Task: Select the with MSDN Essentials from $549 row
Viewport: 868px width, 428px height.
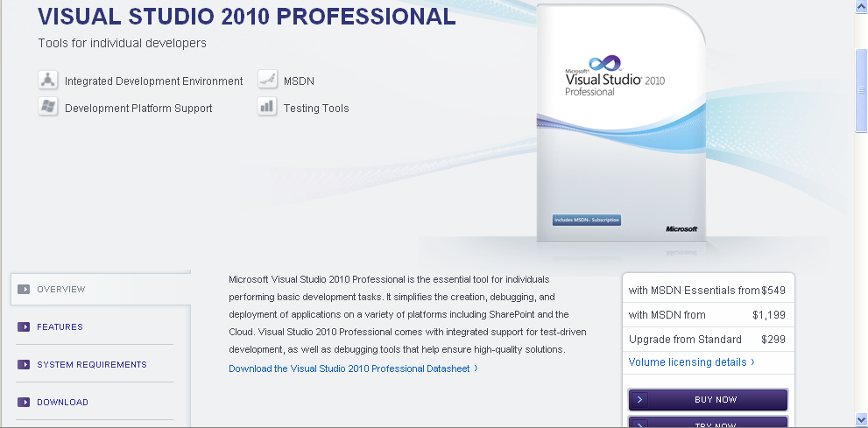Action: (708, 291)
